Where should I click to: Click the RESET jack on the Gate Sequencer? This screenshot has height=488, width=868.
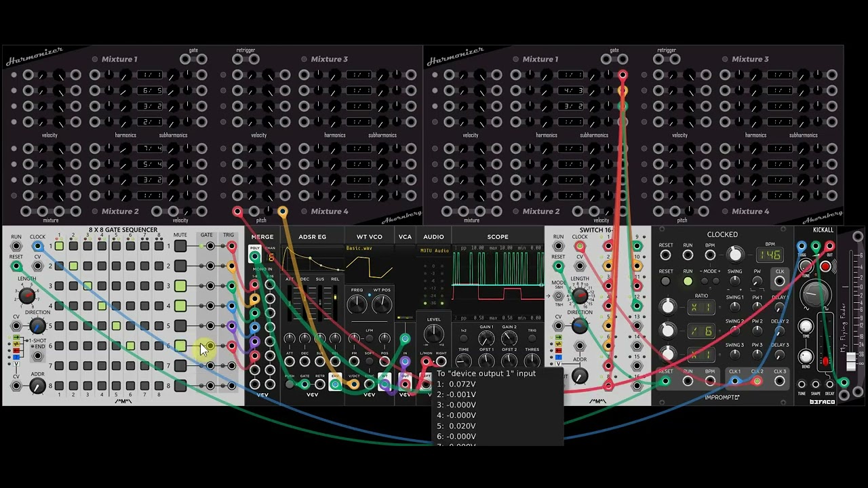pyautogui.click(x=16, y=266)
